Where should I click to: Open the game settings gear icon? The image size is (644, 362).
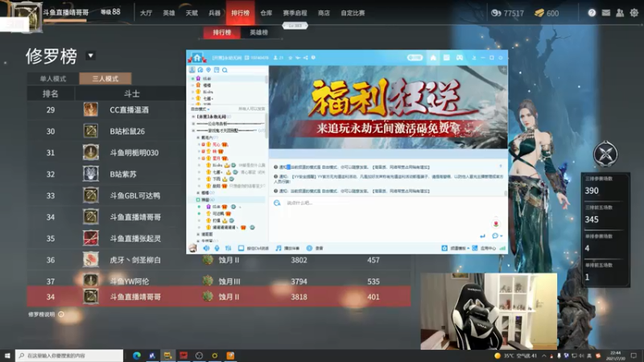pyautogui.click(x=634, y=13)
